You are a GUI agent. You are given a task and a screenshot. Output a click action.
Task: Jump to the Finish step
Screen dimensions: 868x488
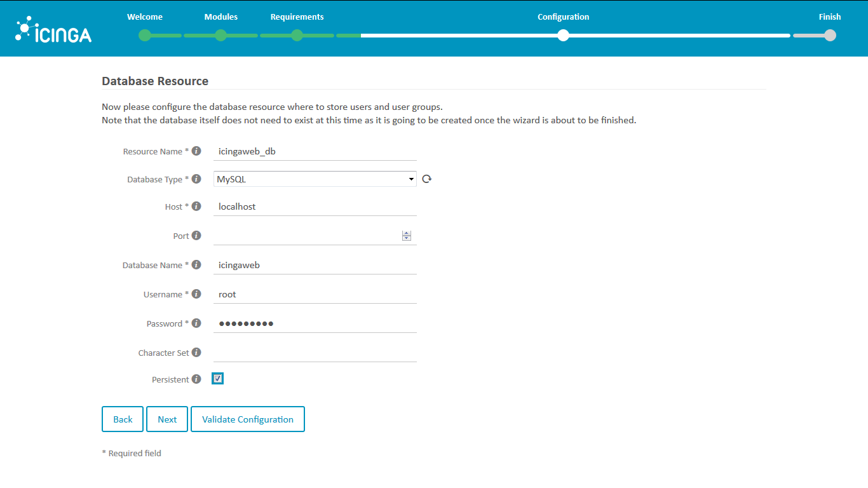[830, 17]
